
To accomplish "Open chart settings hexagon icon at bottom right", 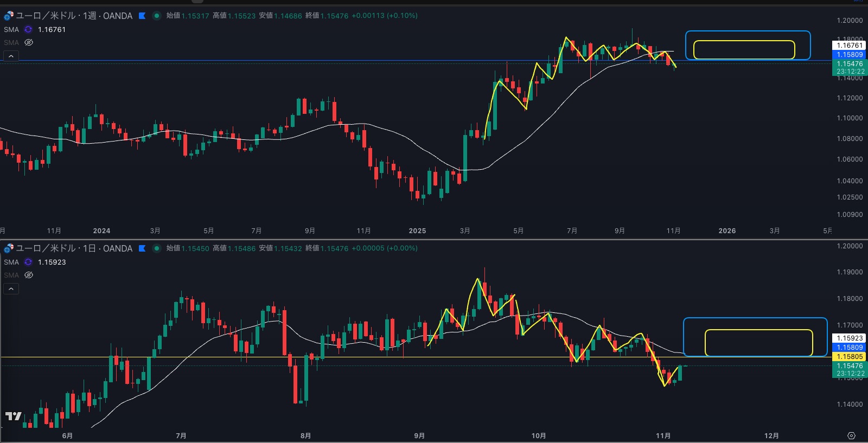I will pos(851,435).
